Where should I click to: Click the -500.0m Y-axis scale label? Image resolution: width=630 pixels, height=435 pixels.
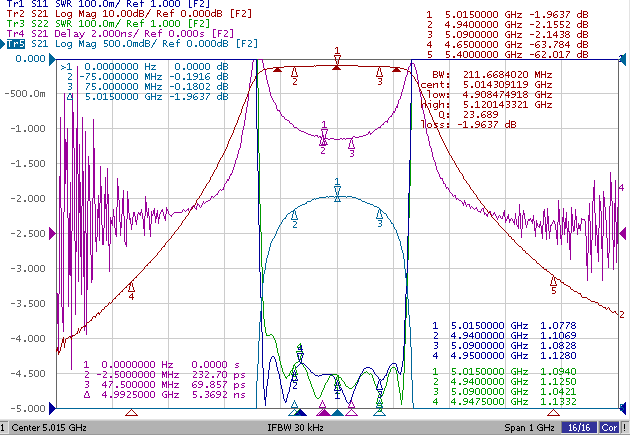click(25, 94)
